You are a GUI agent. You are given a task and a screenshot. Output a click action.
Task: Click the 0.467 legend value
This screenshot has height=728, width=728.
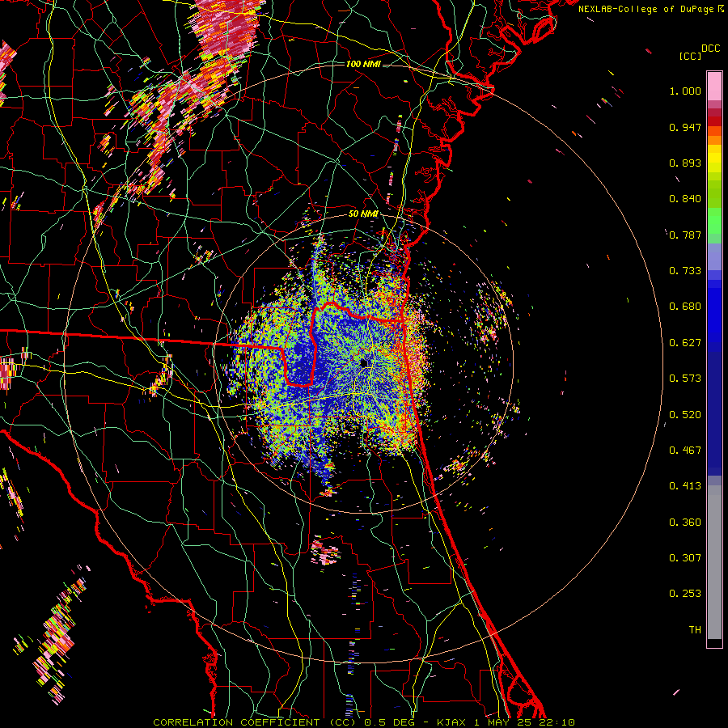pyautogui.click(x=685, y=451)
